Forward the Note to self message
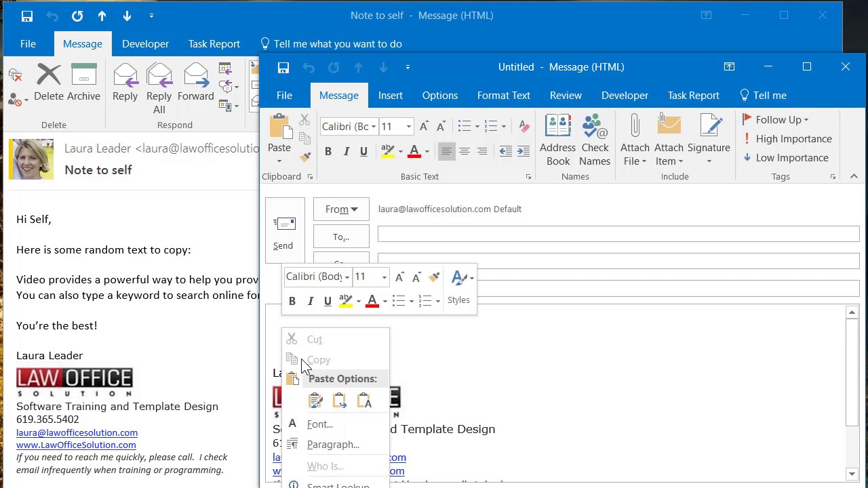Viewport: 868px width, 488px height. click(195, 83)
